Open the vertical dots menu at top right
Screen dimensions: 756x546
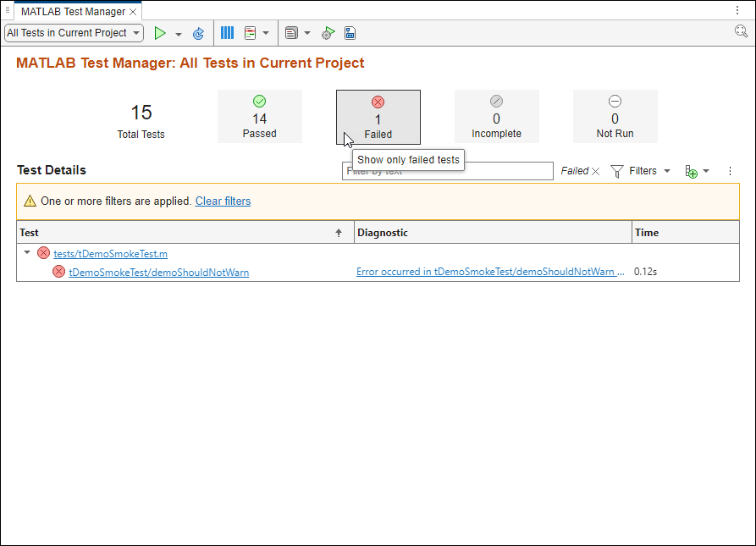737,10
